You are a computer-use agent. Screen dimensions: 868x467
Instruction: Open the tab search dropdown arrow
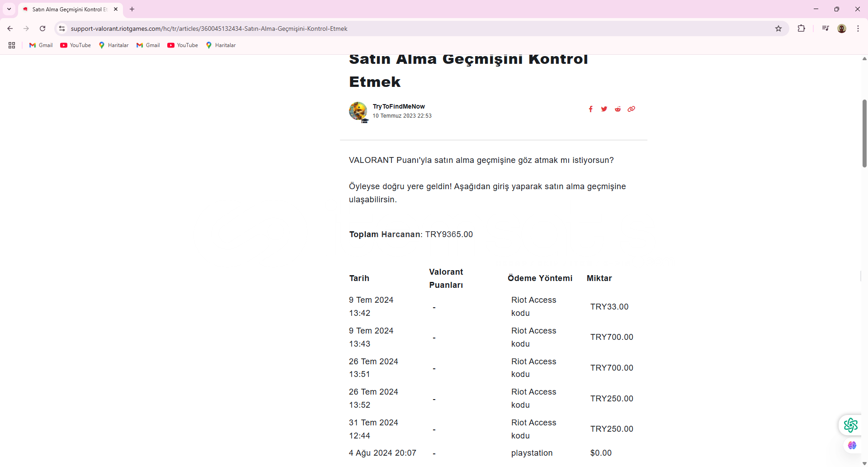click(x=9, y=9)
